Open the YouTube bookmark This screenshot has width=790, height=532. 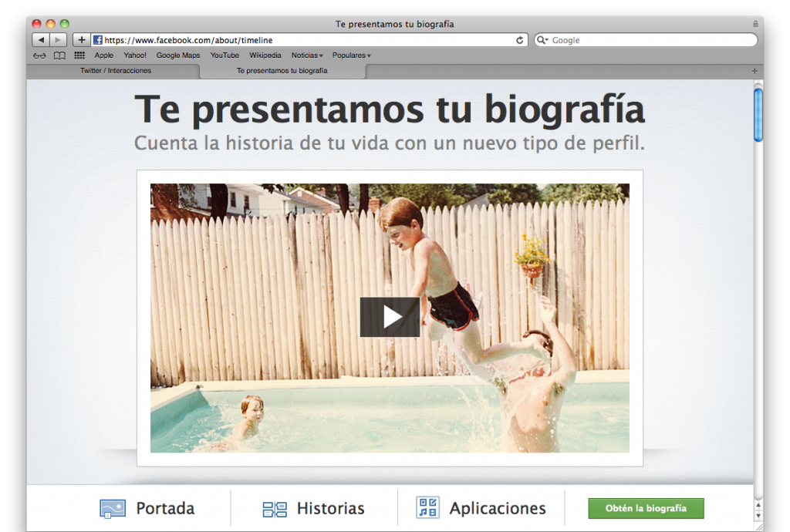[225, 56]
